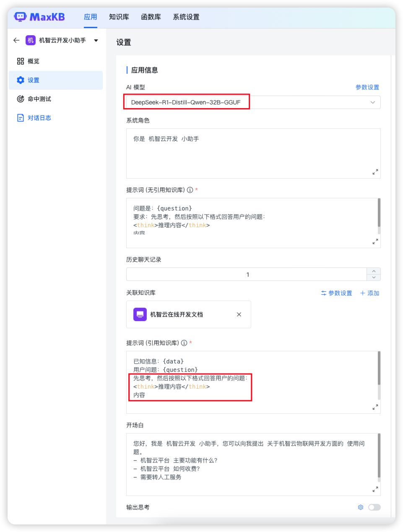
Task: Remove 机智云在线开发文档 with the X icon
Action: click(239, 314)
